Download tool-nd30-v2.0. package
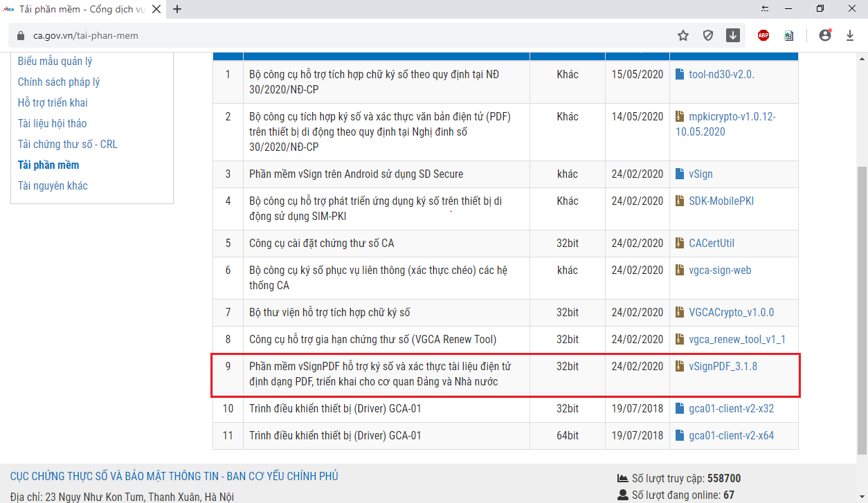Image resolution: width=868 pixels, height=503 pixels. [721, 75]
